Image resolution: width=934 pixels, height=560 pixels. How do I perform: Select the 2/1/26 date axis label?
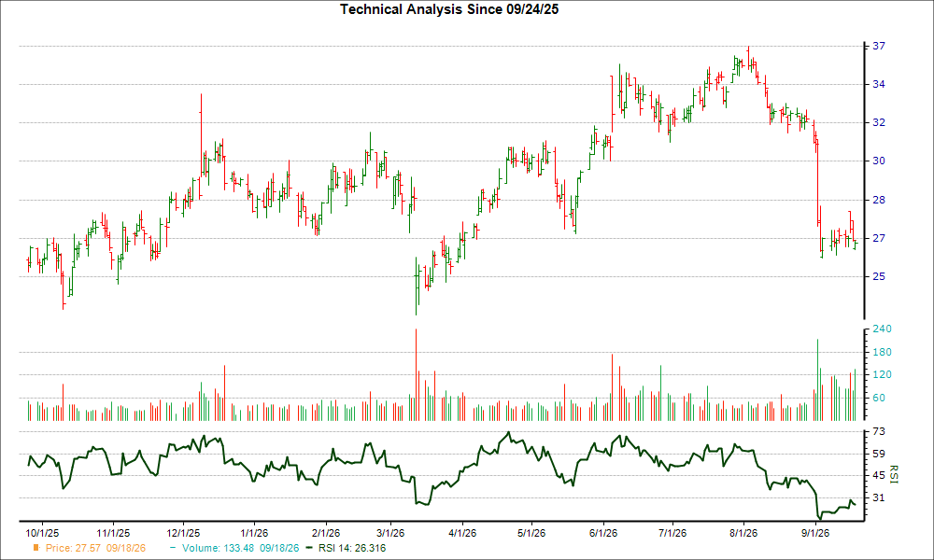326,533
